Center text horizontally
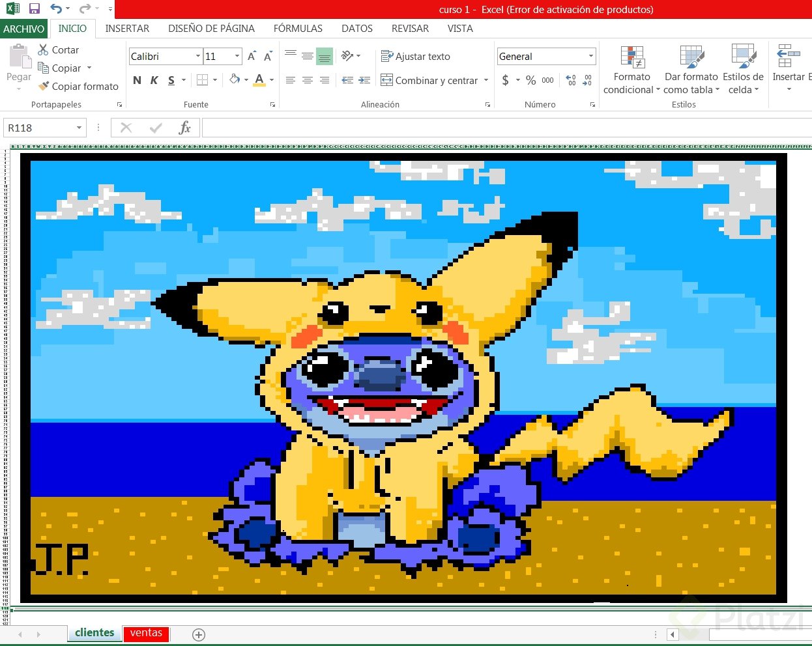 (308, 80)
